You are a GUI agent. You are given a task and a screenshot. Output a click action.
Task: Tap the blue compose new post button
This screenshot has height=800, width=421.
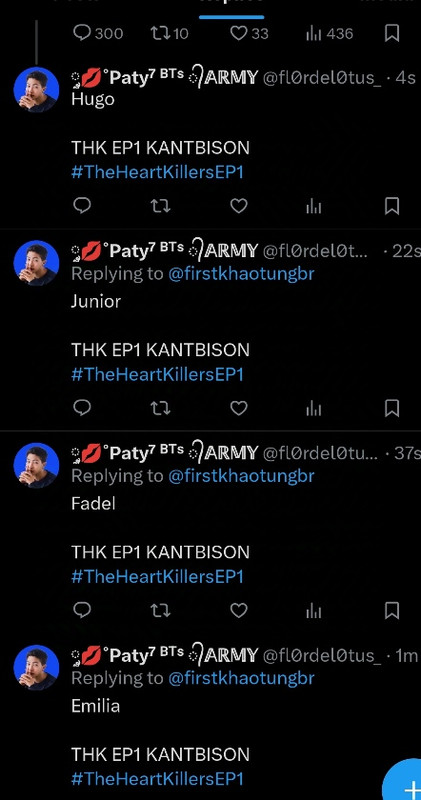click(405, 783)
